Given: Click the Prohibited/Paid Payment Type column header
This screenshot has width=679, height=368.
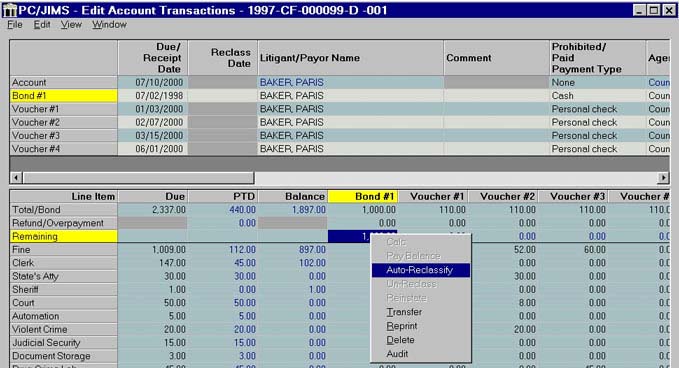Looking at the screenshot, I should 597,58.
